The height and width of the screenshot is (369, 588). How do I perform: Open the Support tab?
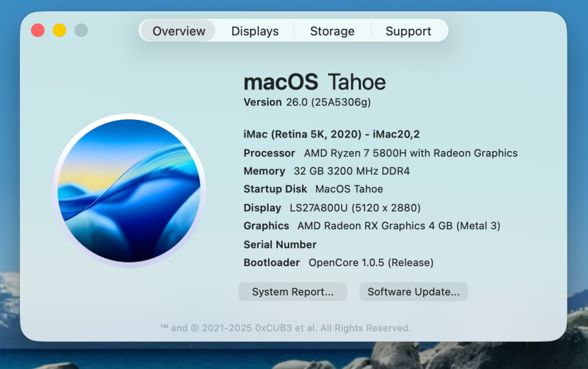[x=409, y=31]
